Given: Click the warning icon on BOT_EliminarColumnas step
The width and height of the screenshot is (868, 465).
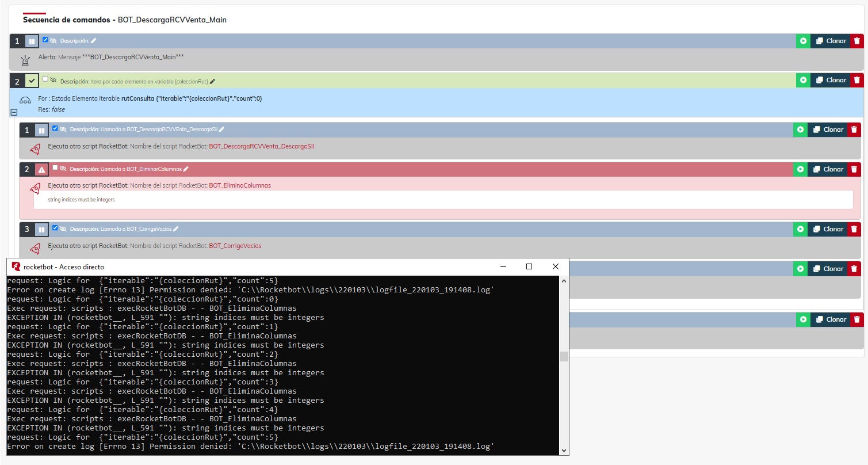Looking at the screenshot, I should pos(41,170).
